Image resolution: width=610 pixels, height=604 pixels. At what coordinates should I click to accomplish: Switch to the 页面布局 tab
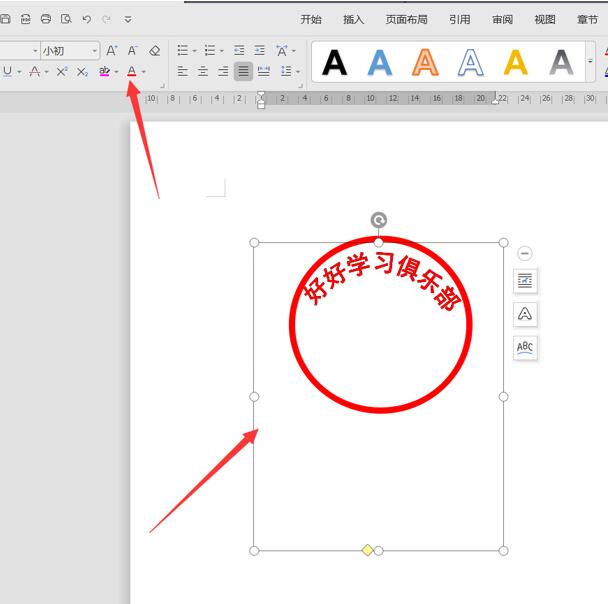click(407, 19)
